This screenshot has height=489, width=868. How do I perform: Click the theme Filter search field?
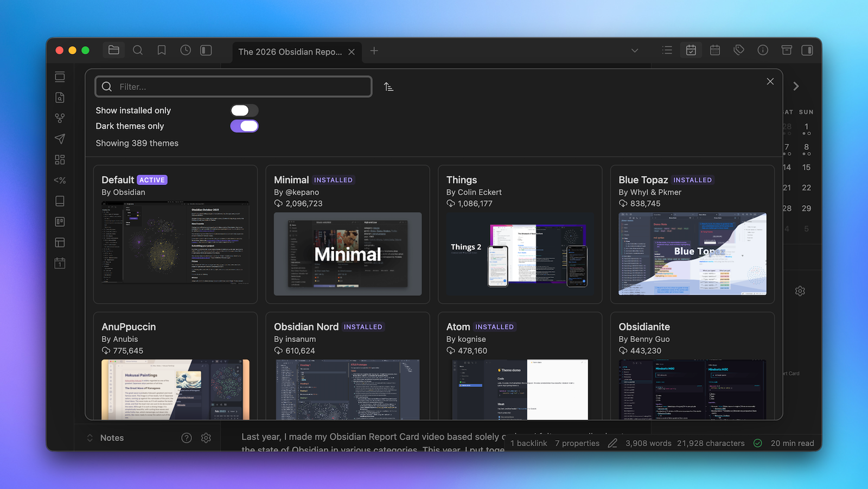point(233,87)
